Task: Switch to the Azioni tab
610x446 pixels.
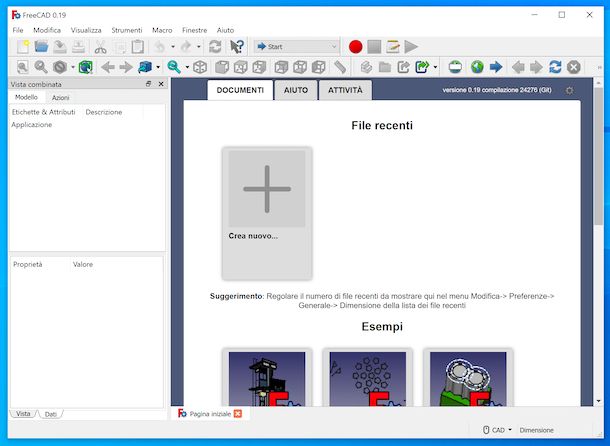Action: 61,98
